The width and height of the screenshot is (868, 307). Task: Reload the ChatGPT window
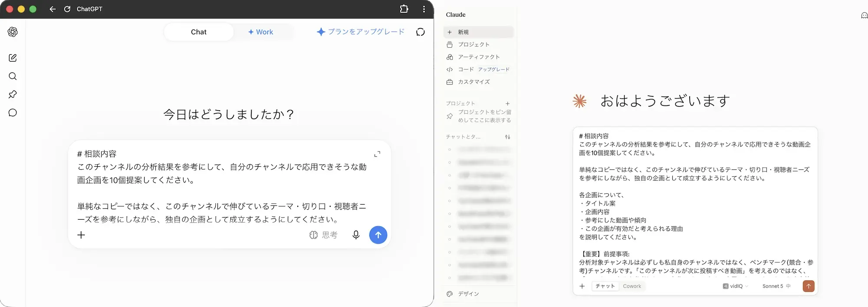tap(67, 9)
